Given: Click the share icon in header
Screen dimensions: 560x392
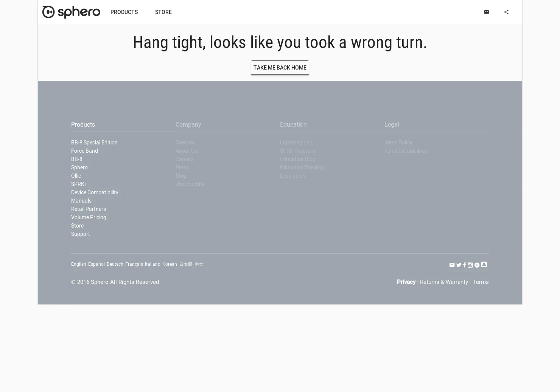Looking at the screenshot, I should click(x=506, y=12).
